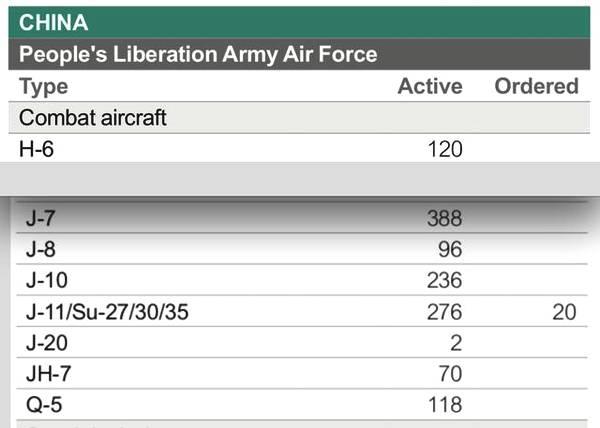Select the H-6 aircraft row label
The height and width of the screenshot is (428, 600).
click(36, 149)
